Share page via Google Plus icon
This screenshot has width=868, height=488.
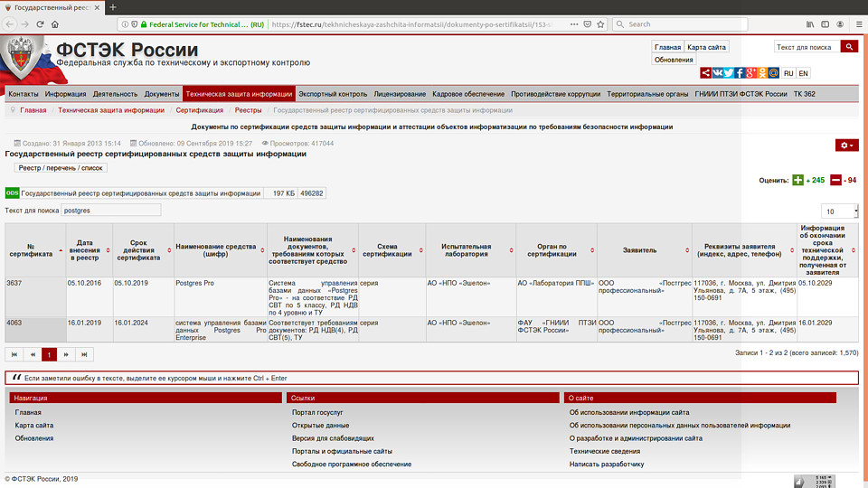[751, 73]
